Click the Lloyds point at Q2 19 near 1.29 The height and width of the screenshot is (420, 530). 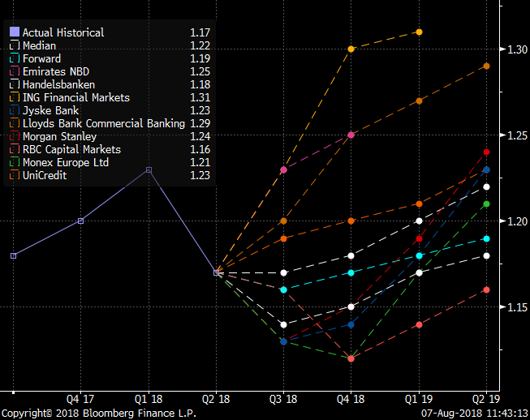[487, 66]
